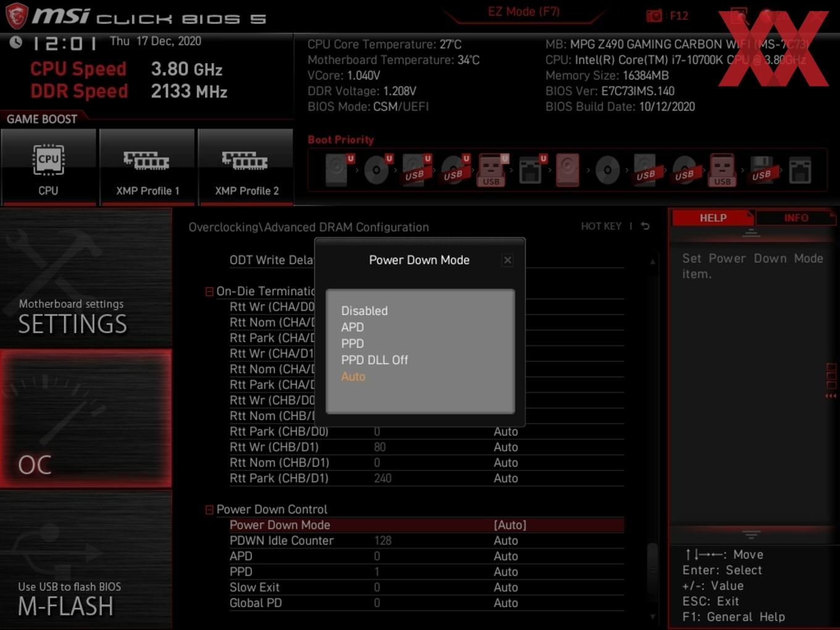This screenshot has width=840, height=630.
Task: Open the Power Down Mode [Auto] value
Action: click(x=510, y=525)
